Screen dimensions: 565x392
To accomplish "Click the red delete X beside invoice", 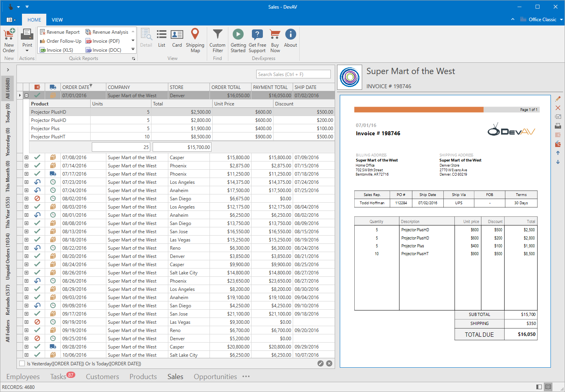I will coord(558,108).
